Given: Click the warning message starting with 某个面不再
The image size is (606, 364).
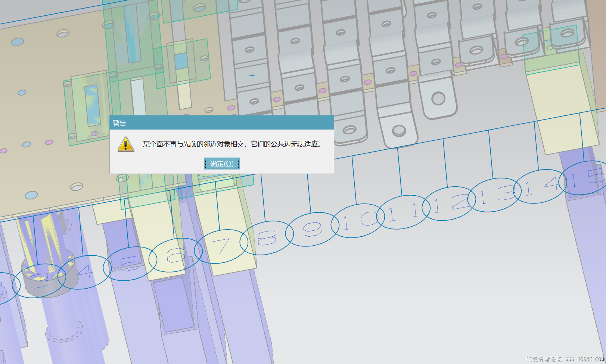Looking at the screenshot, I should (x=232, y=144).
